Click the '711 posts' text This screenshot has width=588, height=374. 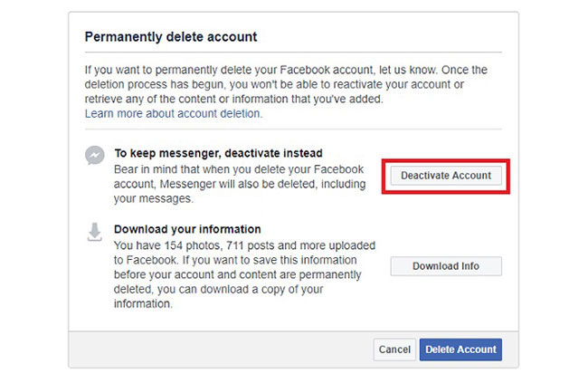(251, 245)
